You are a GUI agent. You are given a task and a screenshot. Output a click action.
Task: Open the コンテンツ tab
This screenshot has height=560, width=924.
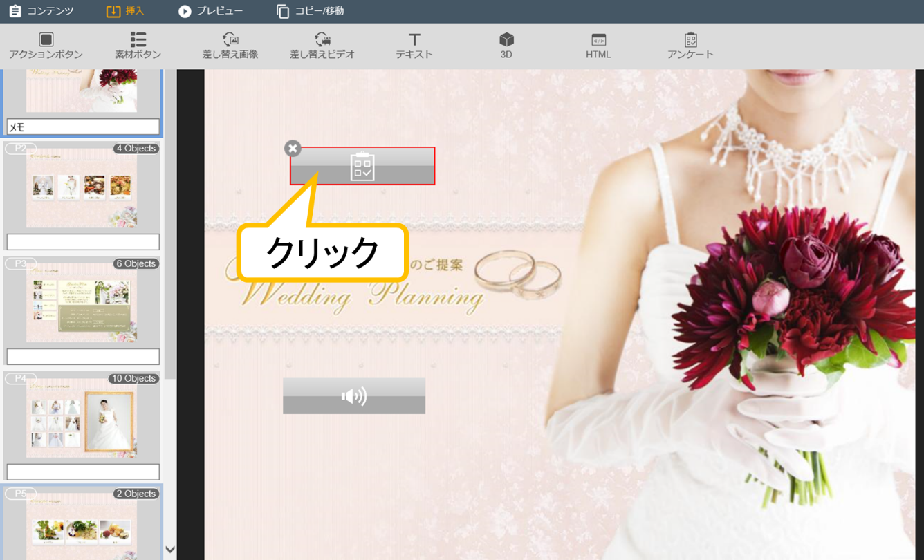41,11
